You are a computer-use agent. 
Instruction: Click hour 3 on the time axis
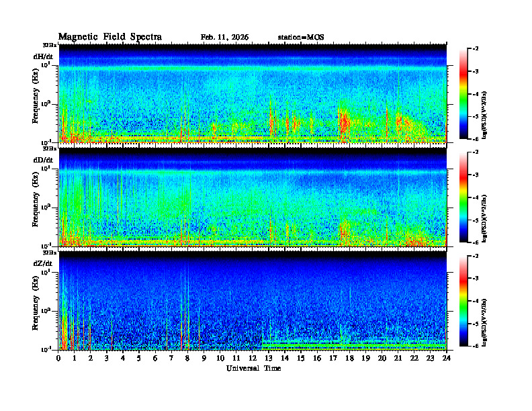107,358
